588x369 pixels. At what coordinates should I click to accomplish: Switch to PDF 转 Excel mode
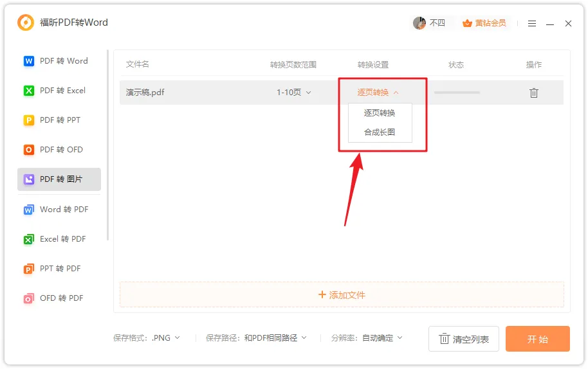[x=59, y=91]
